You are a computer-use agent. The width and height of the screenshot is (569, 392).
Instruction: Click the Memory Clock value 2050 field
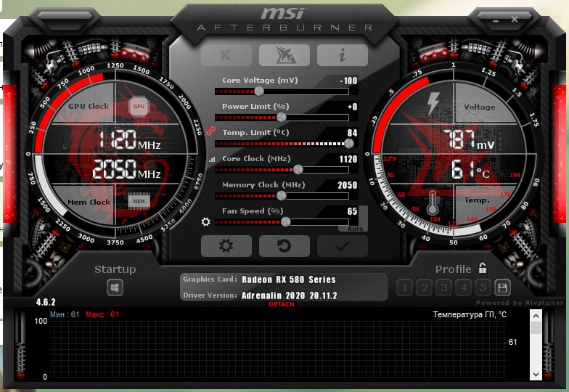click(347, 185)
